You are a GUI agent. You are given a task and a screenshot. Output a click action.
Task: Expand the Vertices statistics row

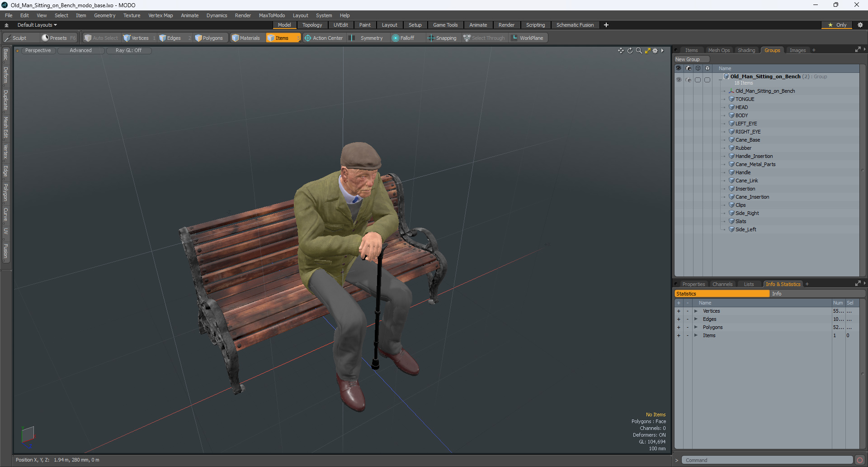click(696, 311)
